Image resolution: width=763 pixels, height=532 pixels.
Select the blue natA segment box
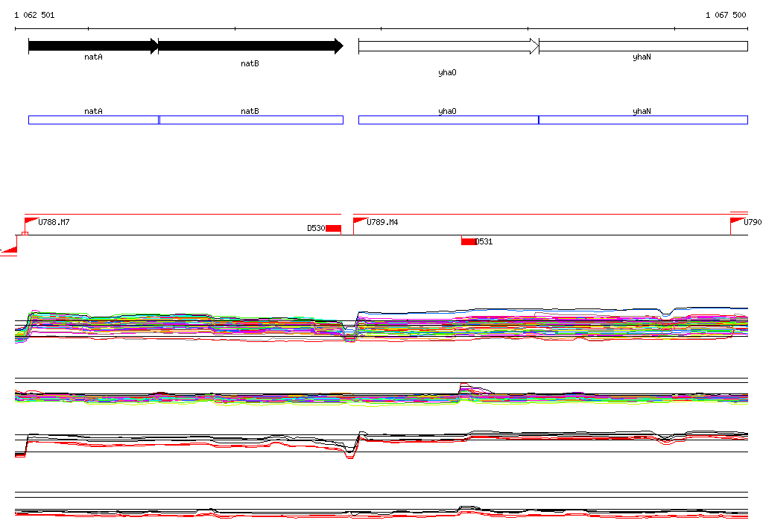(x=94, y=120)
